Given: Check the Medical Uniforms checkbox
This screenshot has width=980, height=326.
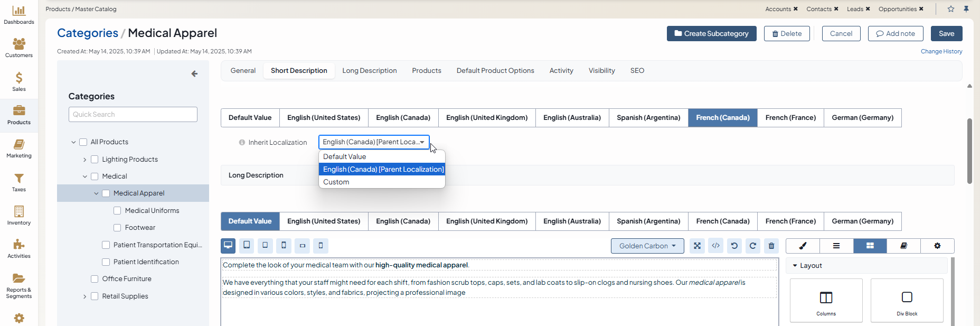Looking at the screenshot, I should (117, 211).
